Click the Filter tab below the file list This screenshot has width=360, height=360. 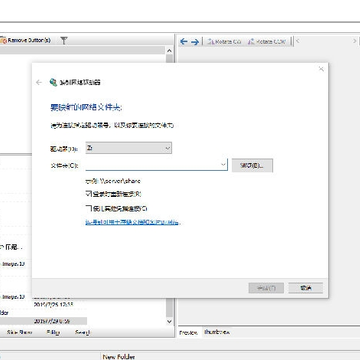point(53,332)
